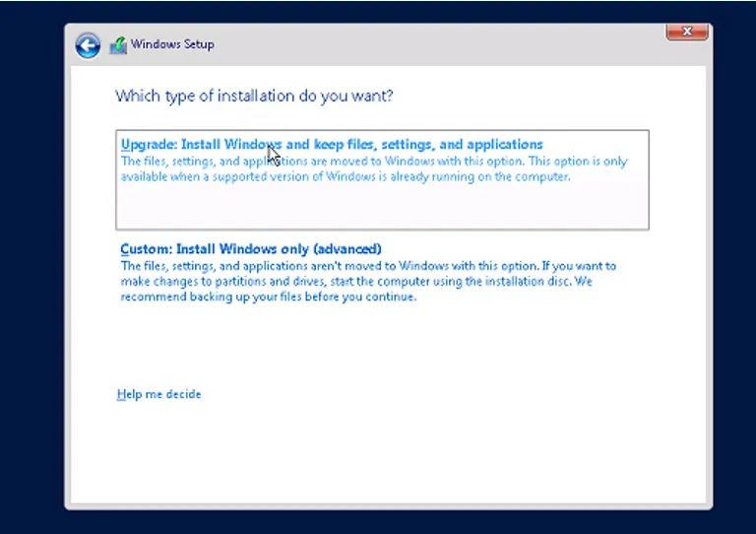Click blank white area below Help me decide
Image resolution: width=756 pixels, height=534 pixels.
(x=386, y=453)
